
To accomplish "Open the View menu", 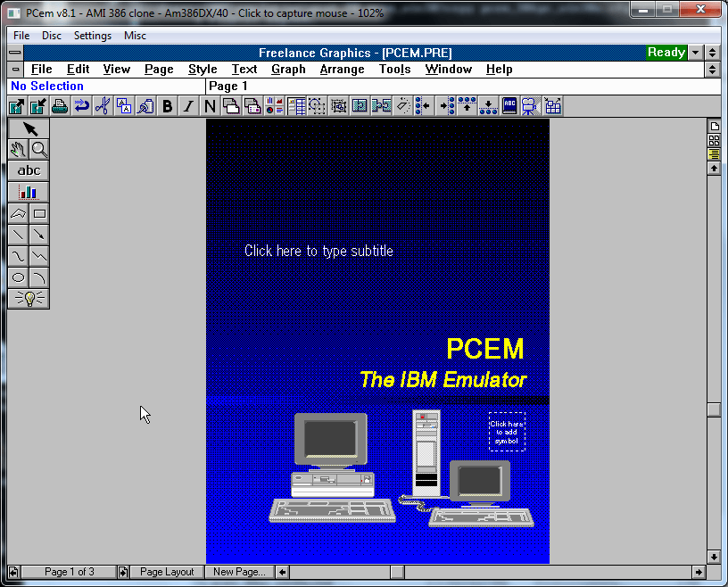I will [116, 70].
